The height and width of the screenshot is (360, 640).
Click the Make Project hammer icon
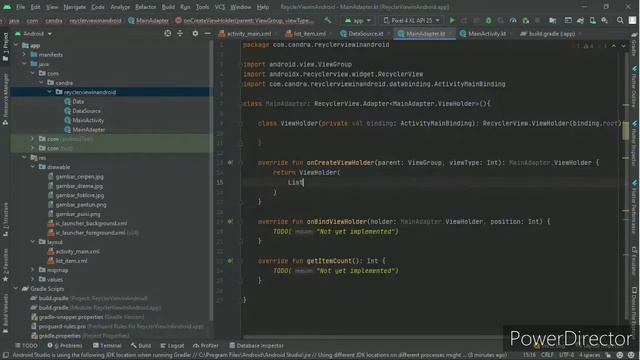coord(328,20)
